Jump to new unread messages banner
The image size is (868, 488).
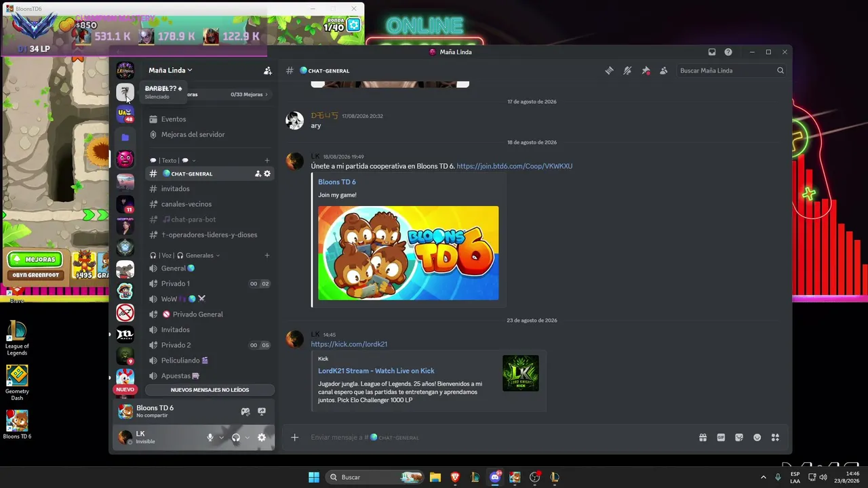click(x=210, y=390)
